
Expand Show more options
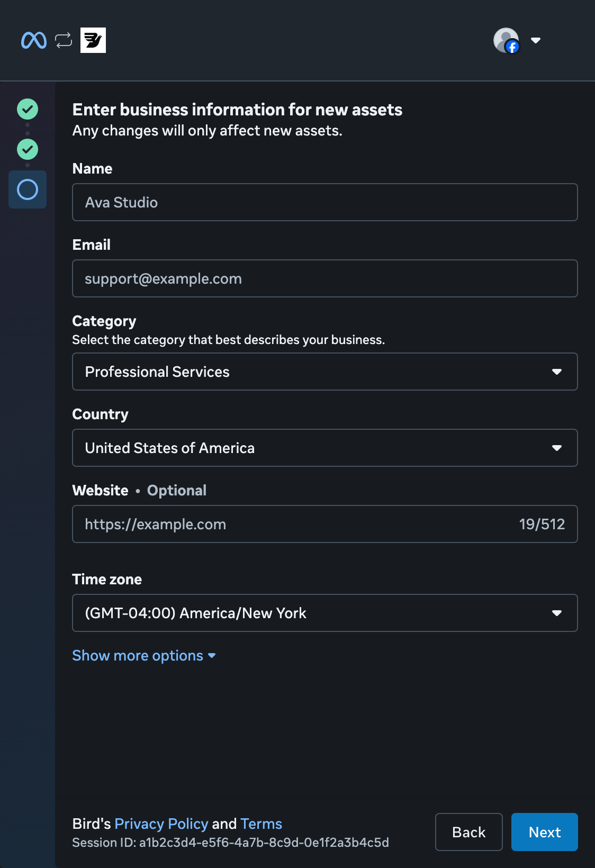tap(144, 655)
